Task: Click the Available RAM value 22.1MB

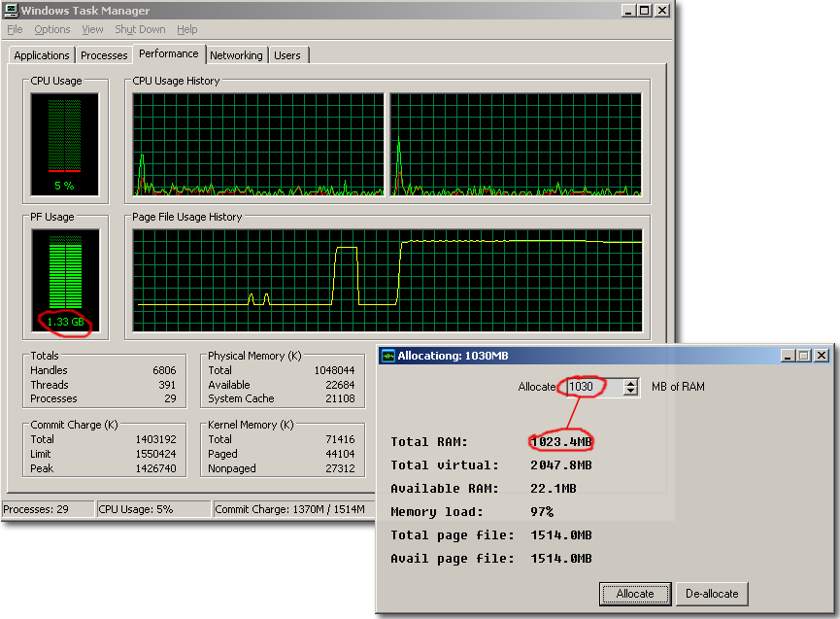Action: [554, 489]
